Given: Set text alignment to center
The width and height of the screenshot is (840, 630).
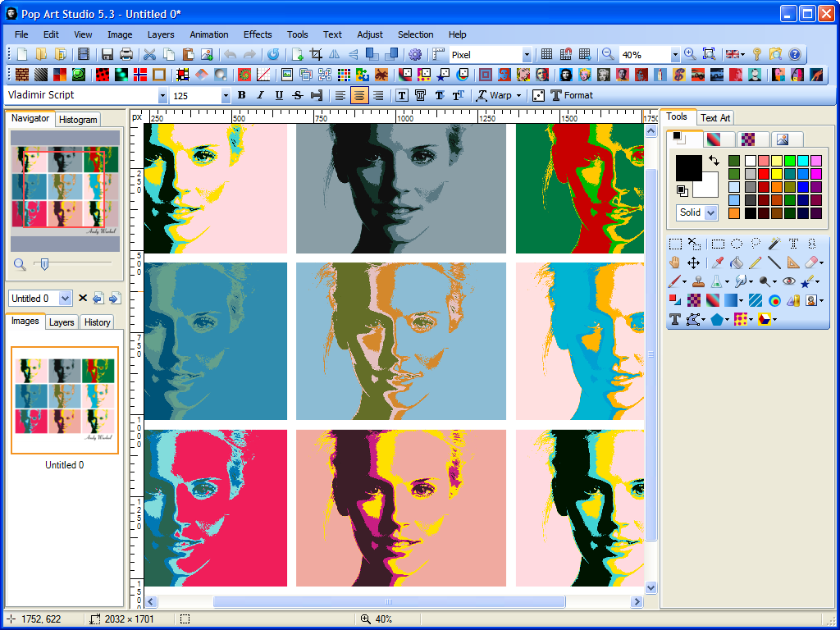Looking at the screenshot, I should [359, 95].
